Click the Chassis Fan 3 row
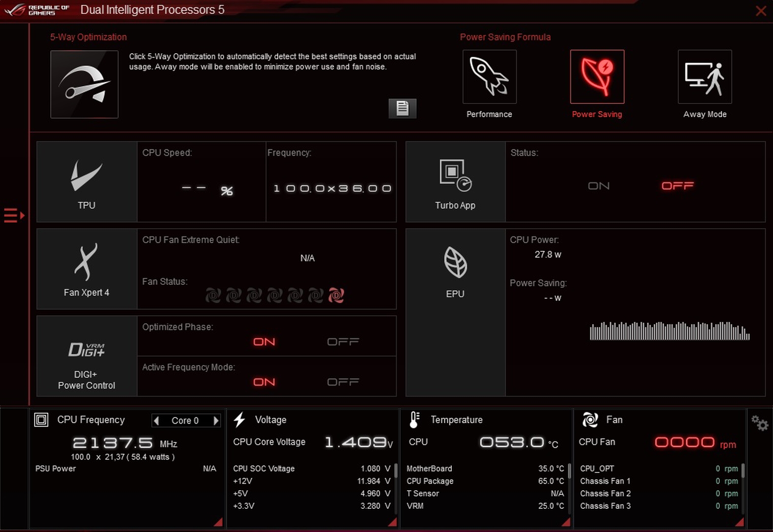This screenshot has height=532, width=773. pyautogui.click(x=659, y=505)
